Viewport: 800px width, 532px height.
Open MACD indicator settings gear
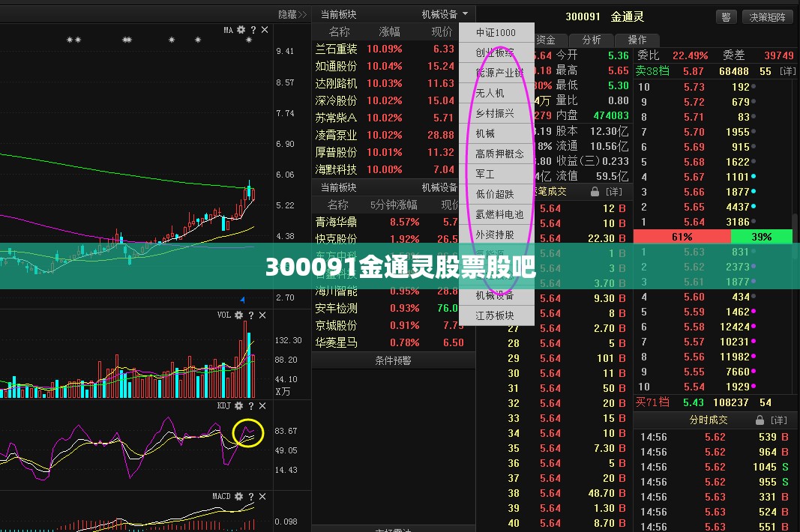point(238,496)
